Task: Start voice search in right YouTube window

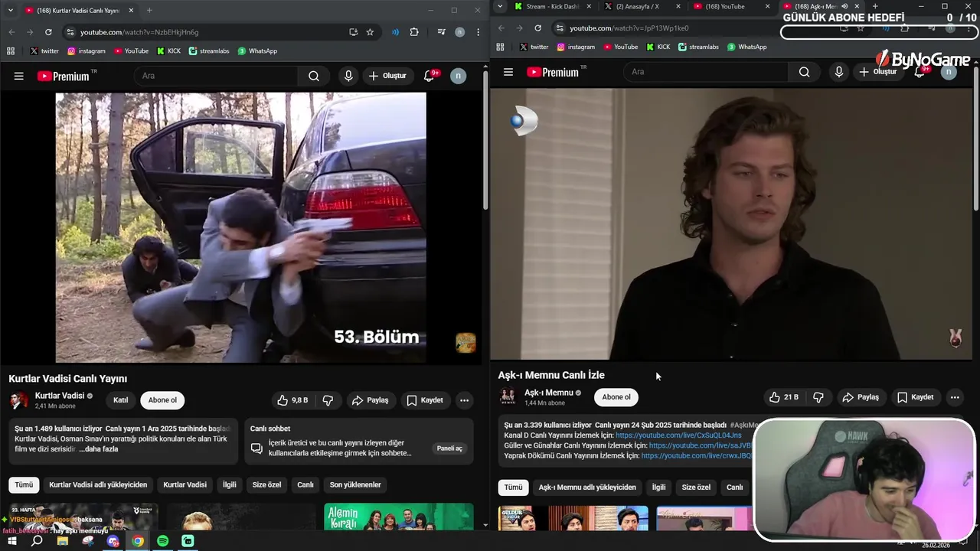Action: [x=839, y=72]
